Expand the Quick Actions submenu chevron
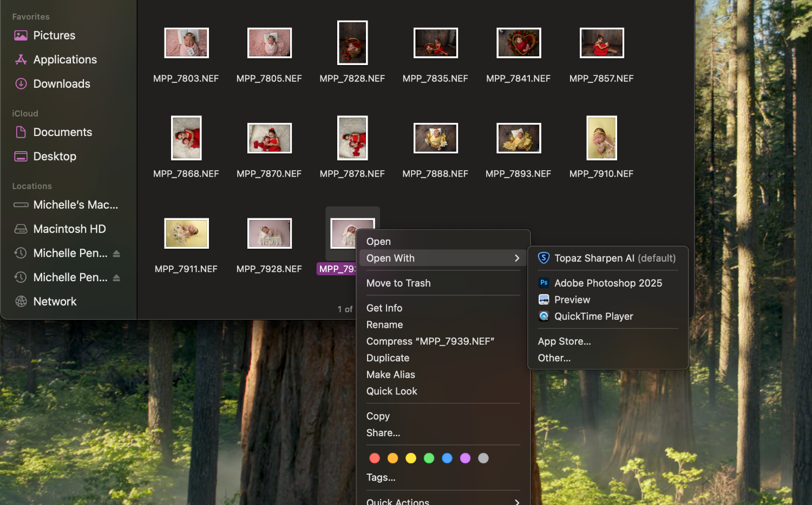Screen dimensions: 812x505 [x=516, y=502]
